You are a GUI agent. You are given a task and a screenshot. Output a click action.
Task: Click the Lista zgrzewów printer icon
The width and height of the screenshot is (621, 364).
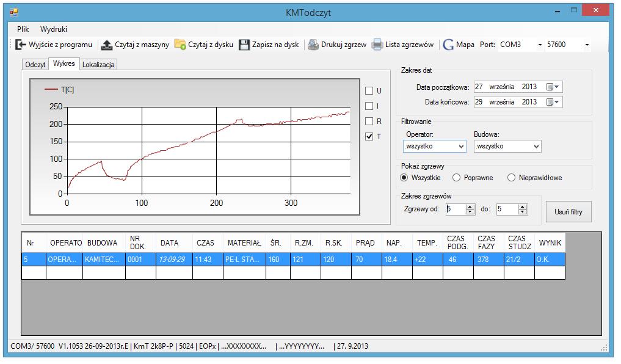pyautogui.click(x=377, y=45)
